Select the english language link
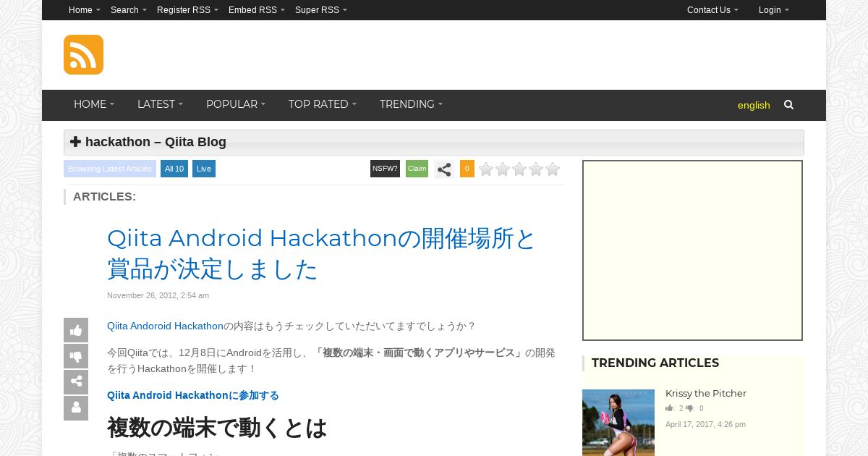The image size is (868, 456). pyautogui.click(x=754, y=106)
